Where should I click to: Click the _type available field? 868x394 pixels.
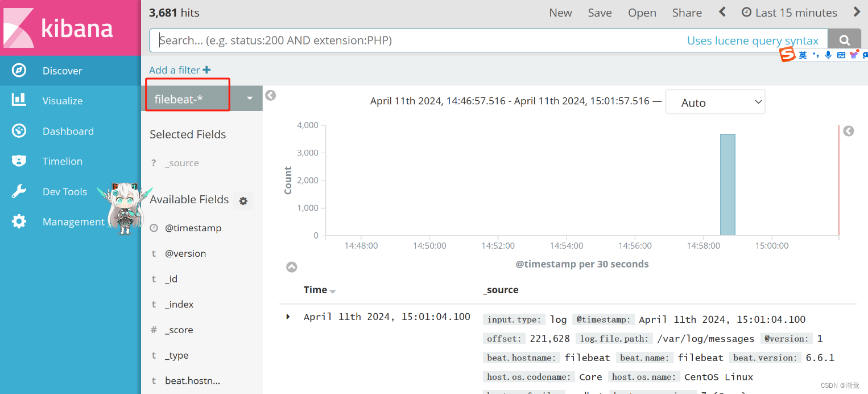coord(176,355)
